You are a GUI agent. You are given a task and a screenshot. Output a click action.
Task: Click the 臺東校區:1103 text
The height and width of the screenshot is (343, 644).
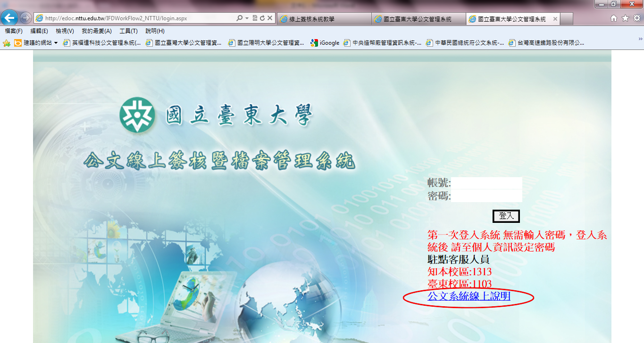460,284
